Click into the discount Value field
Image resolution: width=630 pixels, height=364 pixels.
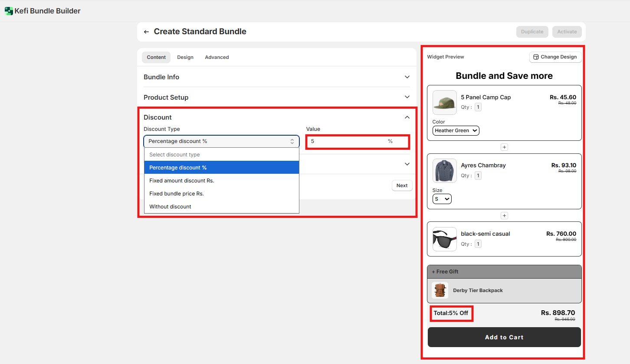pos(347,141)
